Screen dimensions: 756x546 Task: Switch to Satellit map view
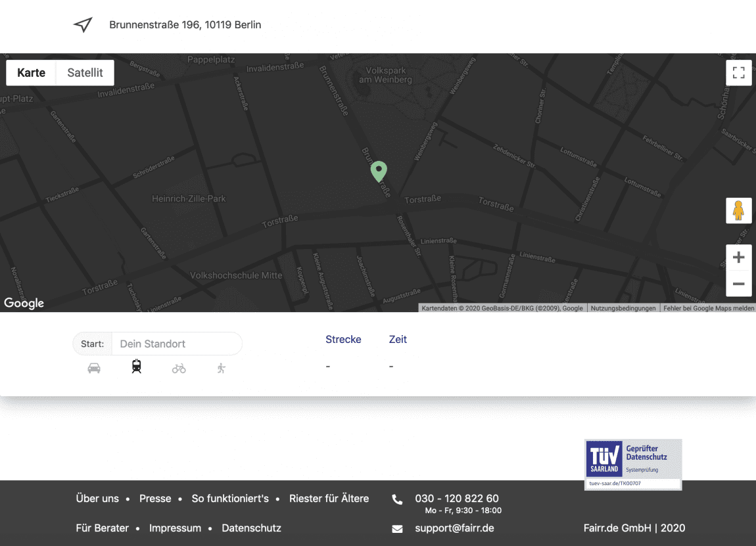[85, 73]
